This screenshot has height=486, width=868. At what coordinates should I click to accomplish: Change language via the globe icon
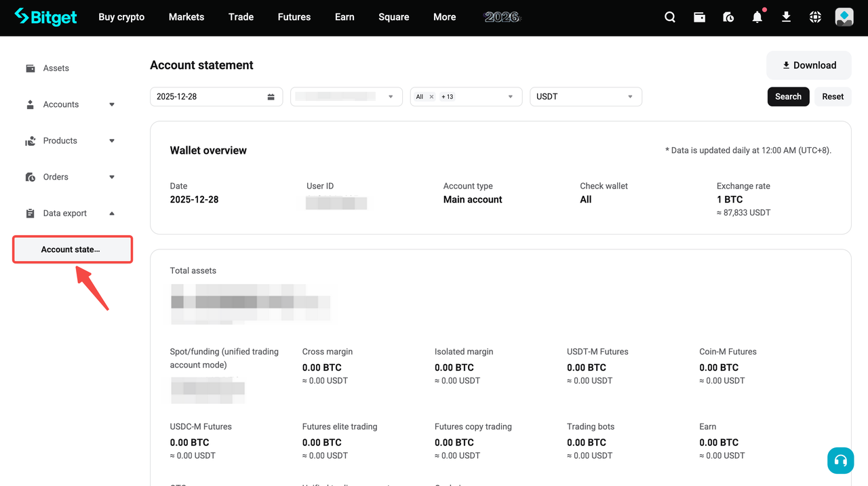(x=814, y=17)
